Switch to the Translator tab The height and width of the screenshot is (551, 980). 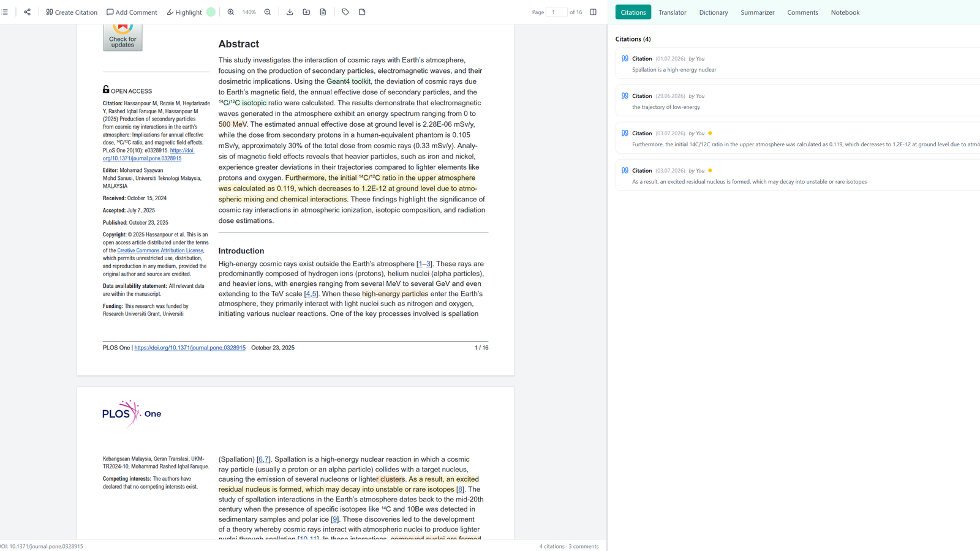point(673,12)
